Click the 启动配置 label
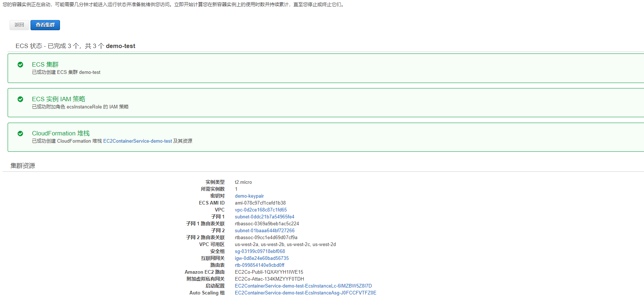644x297 pixels. click(x=215, y=286)
